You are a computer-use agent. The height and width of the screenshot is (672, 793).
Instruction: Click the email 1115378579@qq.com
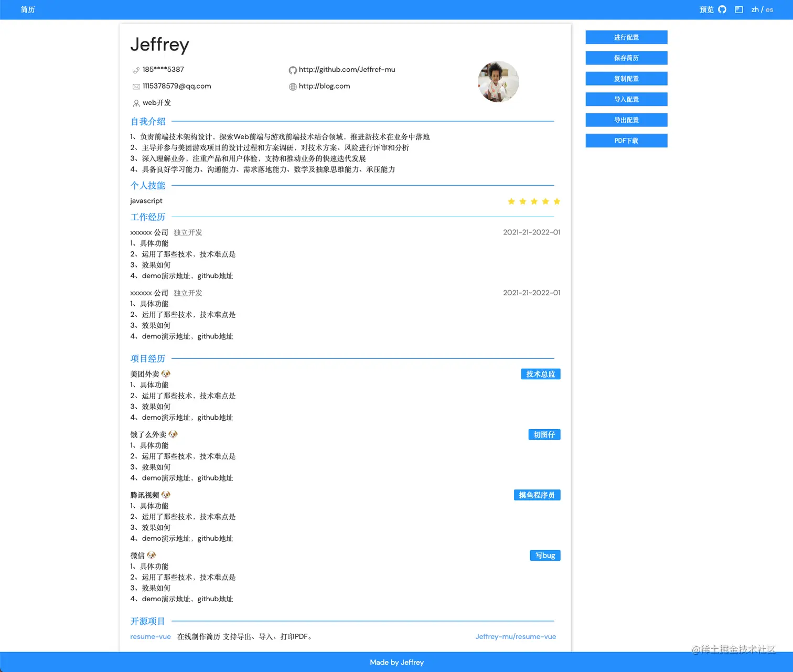pos(177,86)
